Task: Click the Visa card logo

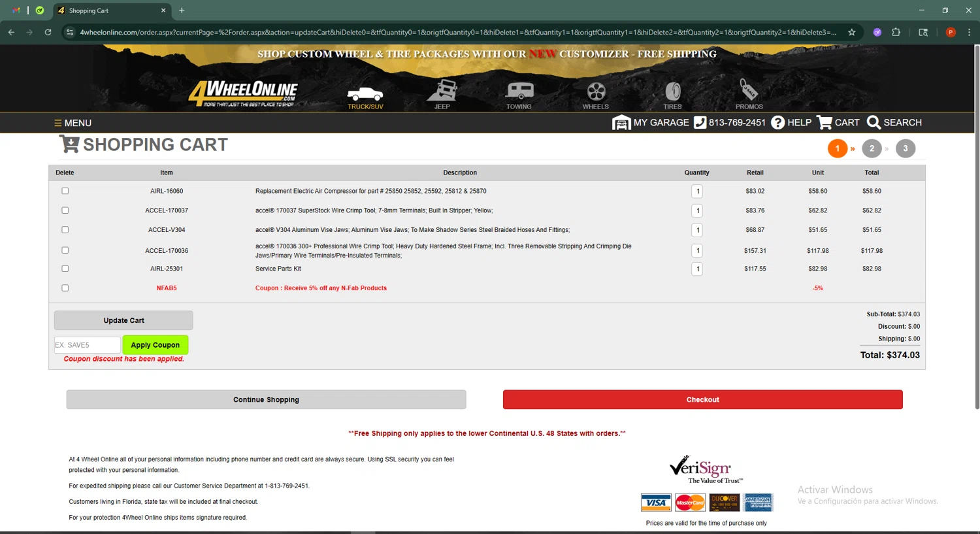Action: tap(656, 503)
